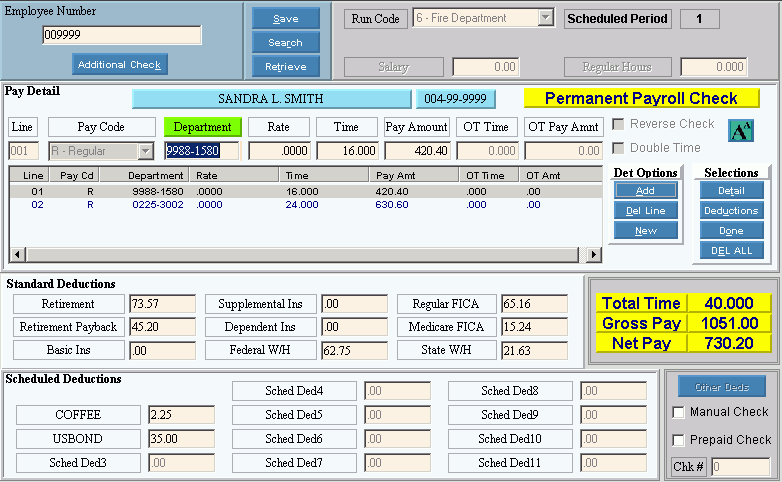Click the Retrieve button
Viewport: 782px width, 482px height.
tap(285, 67)
